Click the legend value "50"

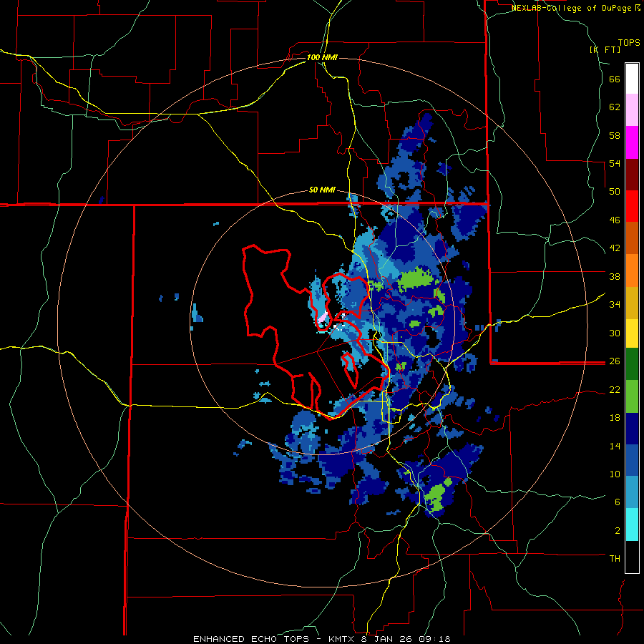[615, 192]
